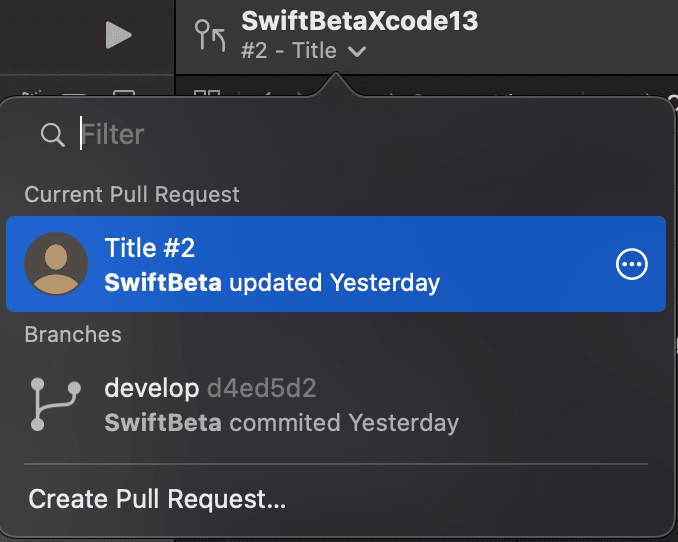678x542 pixels.
Task: Click the Branches section header
Action: (73, 334)
